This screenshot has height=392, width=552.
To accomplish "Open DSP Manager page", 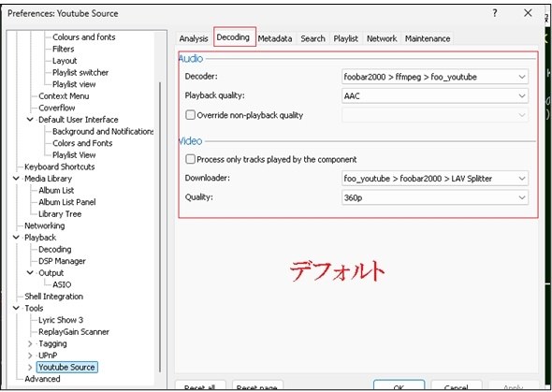I will coord(62,261).
